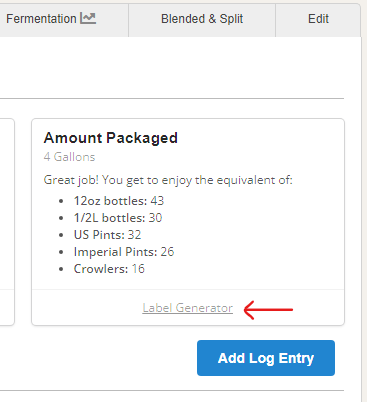Image resolution: width=367 pixels, height=402 pixels.
Task: Click the Add Log Entry button
Action: [266, 358]
